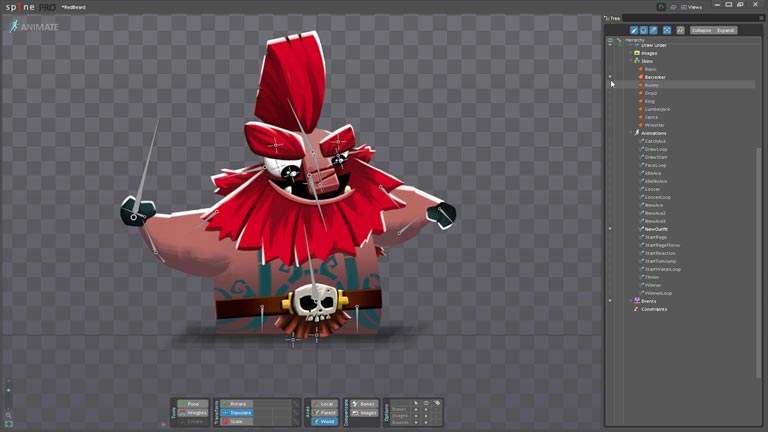Screen dimensions: 768x432
Task: Toggle Images compensation
Action: click(x=364, y=412)
